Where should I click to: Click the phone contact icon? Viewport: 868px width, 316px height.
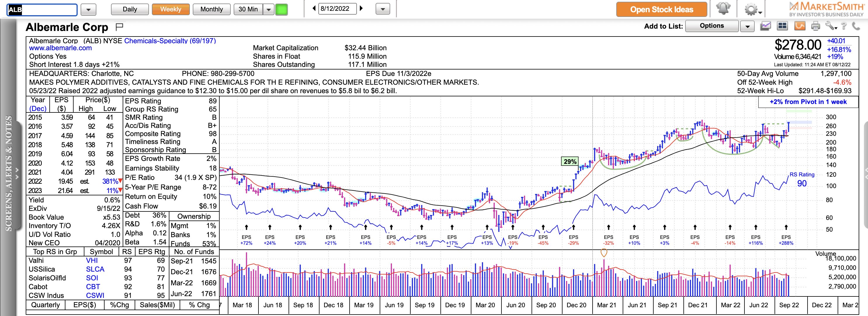pyautogui.click(x=856, y=26)
